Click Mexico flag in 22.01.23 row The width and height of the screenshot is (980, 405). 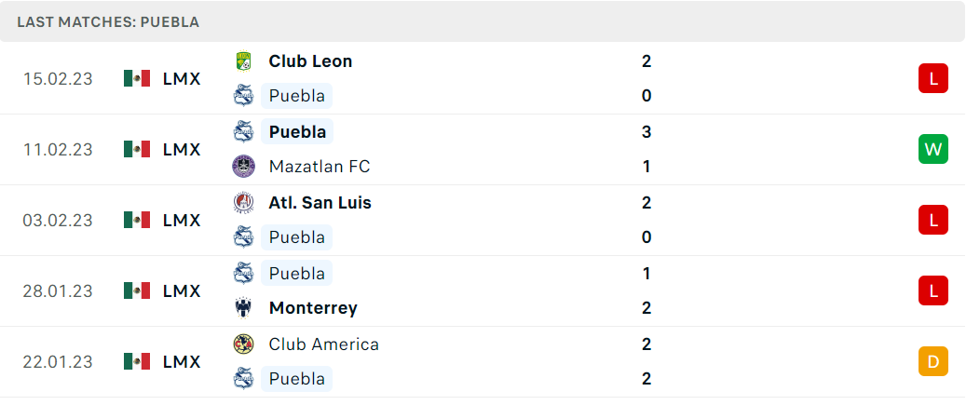(x=137, y=362)
